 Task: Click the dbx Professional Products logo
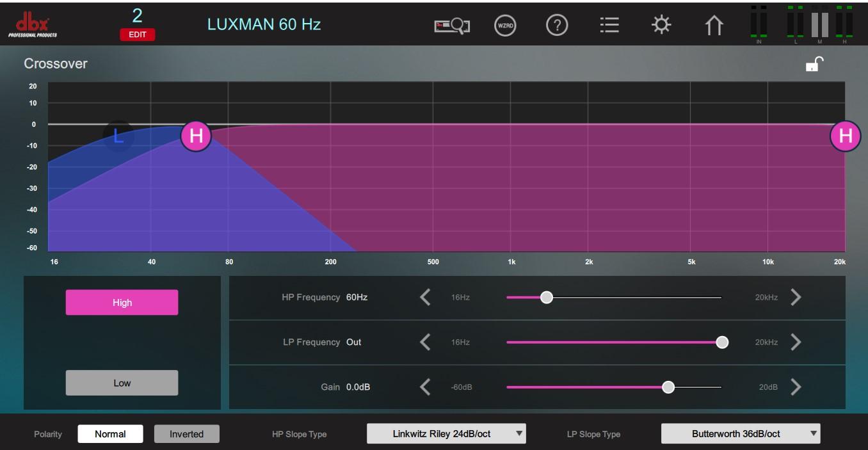pyautogui.click(x=33, y=24)
